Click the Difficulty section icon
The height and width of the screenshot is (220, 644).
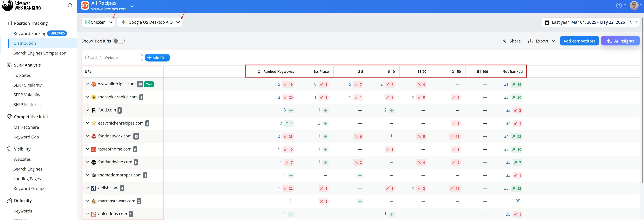(9, 201)
